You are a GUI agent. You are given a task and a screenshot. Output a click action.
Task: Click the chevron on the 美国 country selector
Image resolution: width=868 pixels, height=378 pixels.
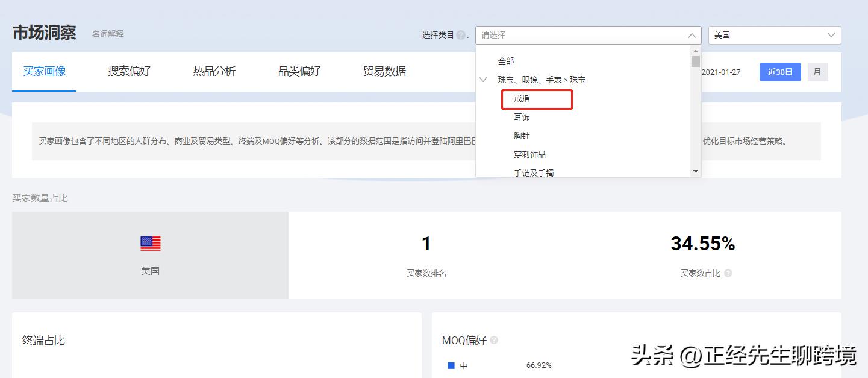click(x=832, y=35)
